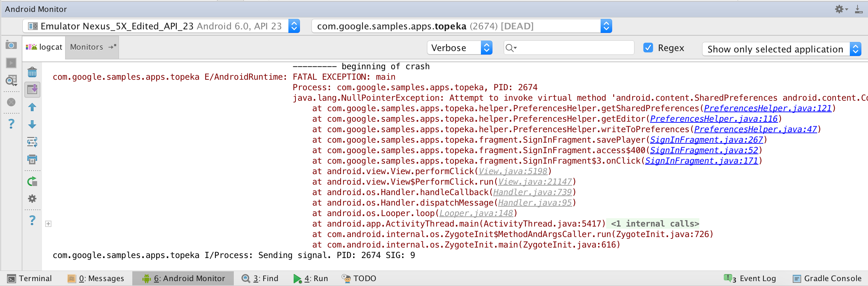Open link Handler.java:95
Viewport: 868px width, 286px height.
pos(535,203)
